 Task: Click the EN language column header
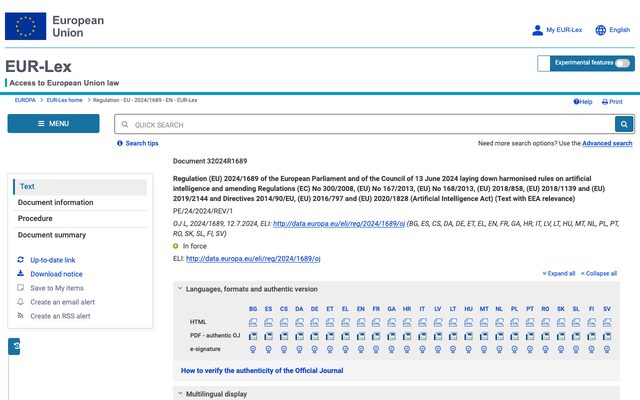click(x=360, y=309)
